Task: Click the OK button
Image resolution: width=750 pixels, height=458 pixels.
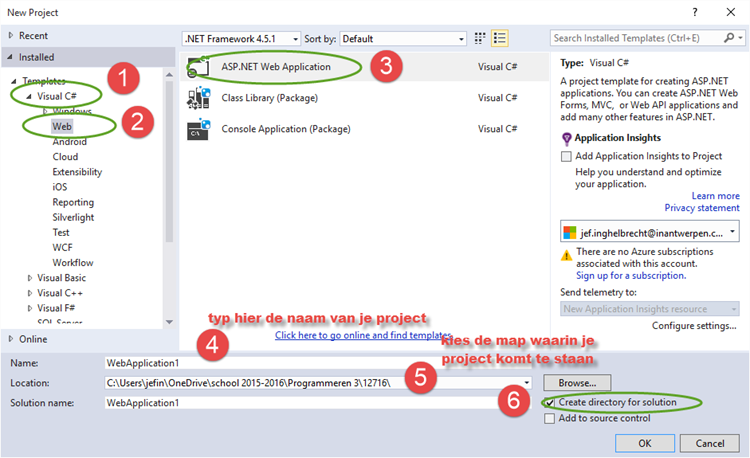Action: 645,443
